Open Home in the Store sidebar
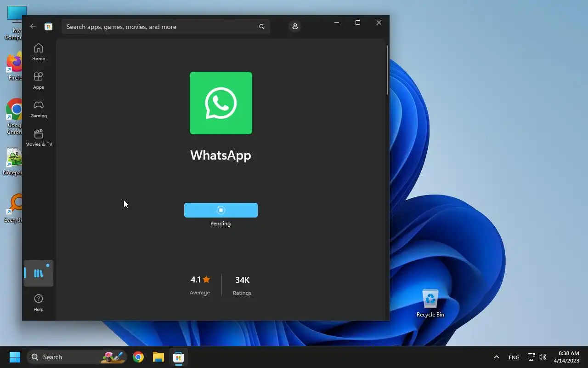 tap(39, 52)
